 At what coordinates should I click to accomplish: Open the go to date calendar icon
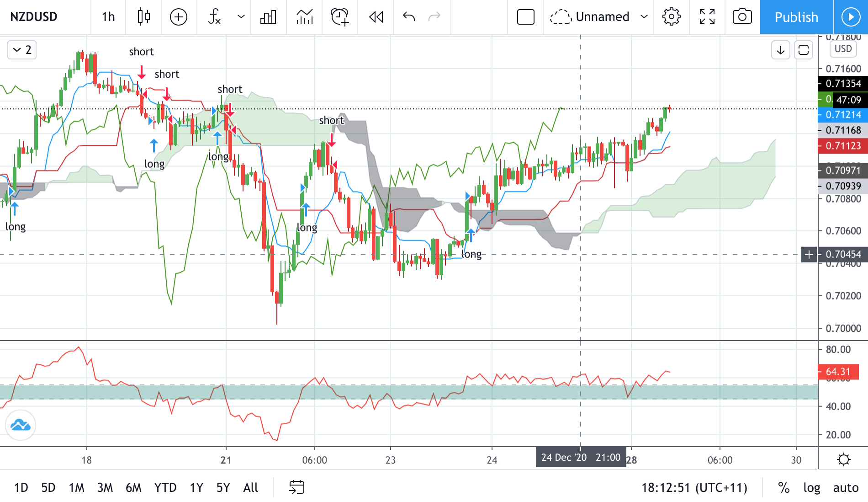[296, 487]
